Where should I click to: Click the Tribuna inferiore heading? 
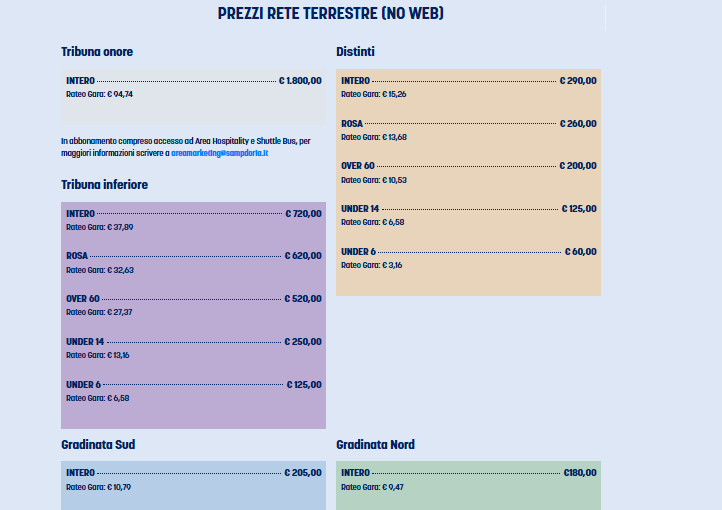pyautogui.click(x=104, y=185)
